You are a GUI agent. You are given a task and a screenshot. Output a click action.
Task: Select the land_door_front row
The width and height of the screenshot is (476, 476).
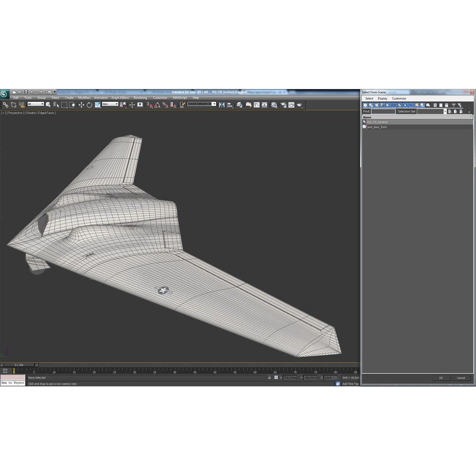417,127
